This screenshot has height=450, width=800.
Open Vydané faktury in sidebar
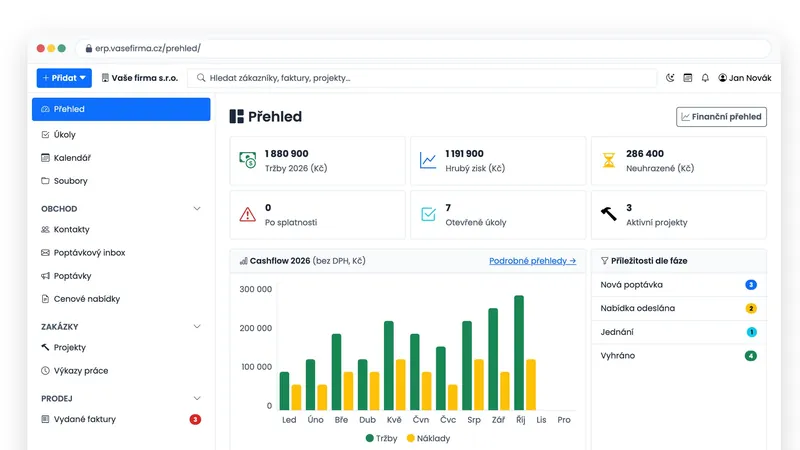pyautogui.click(x=121, y=419)
